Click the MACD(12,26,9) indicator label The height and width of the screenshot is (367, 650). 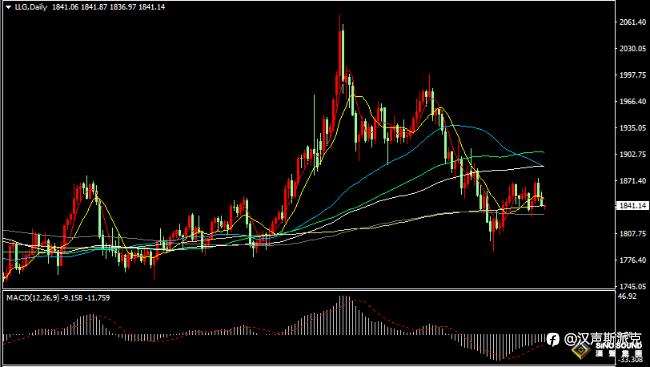coord(33,298)
